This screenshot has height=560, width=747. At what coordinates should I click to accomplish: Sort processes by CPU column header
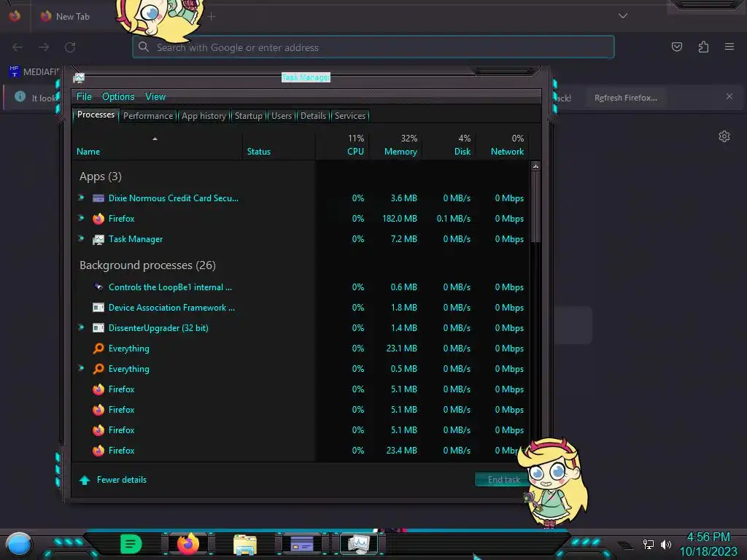(342, 146)
